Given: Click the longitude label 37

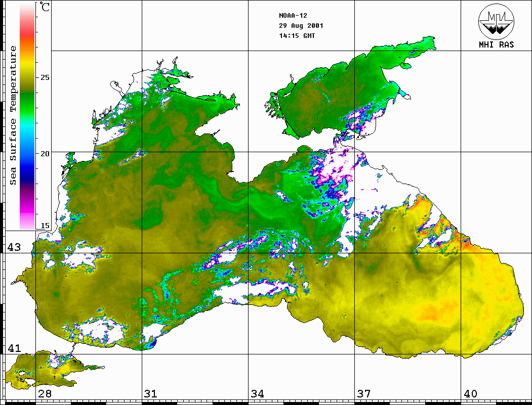Looking at the screenshot, I should (364, 394).
